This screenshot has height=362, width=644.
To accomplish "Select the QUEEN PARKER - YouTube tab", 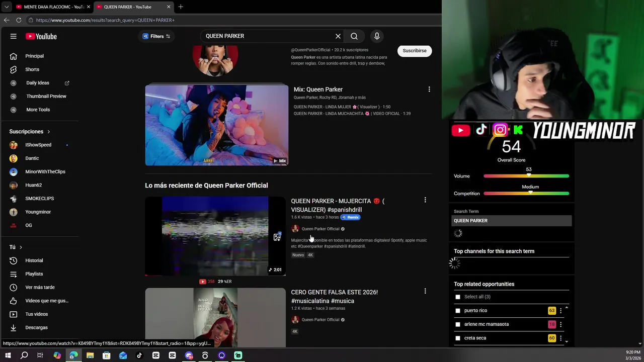I will point(129,7).
